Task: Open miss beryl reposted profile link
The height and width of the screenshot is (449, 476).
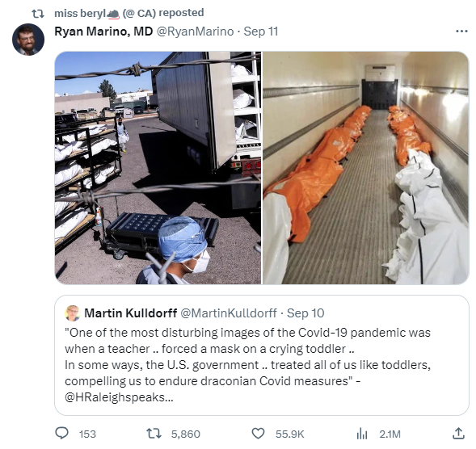Action: click(129, 13)
